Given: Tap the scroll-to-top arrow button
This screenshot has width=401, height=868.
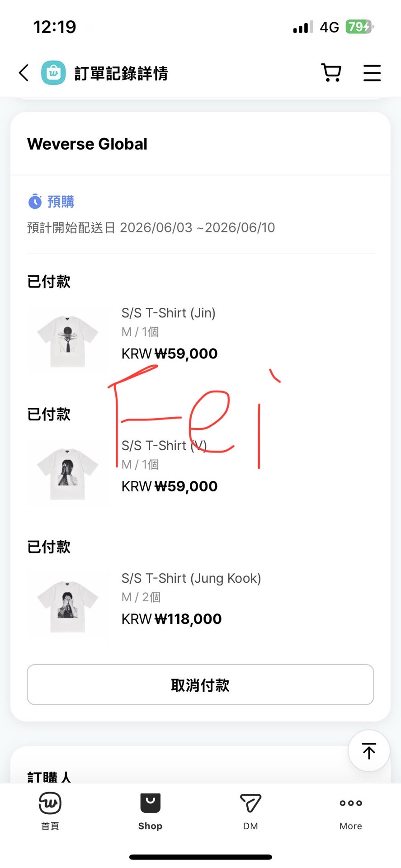Looking at the screenshot, I should [x=368, y=751].
